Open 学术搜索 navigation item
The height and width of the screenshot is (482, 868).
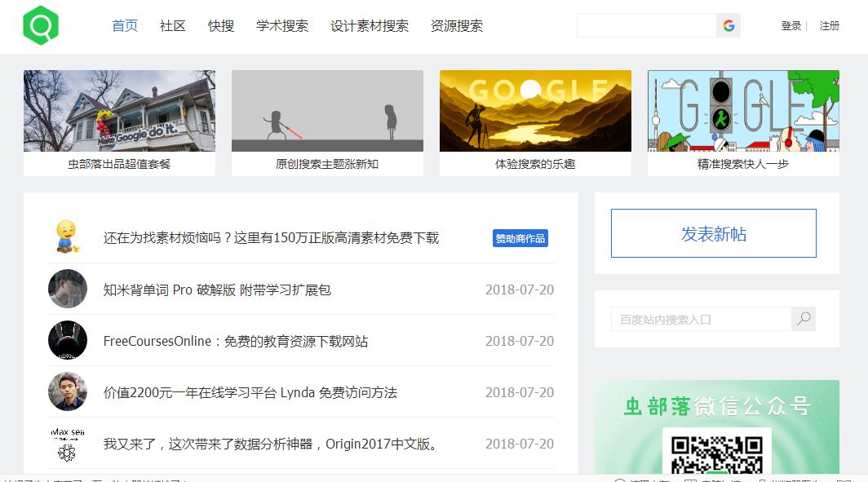click(x=282, y=26)
